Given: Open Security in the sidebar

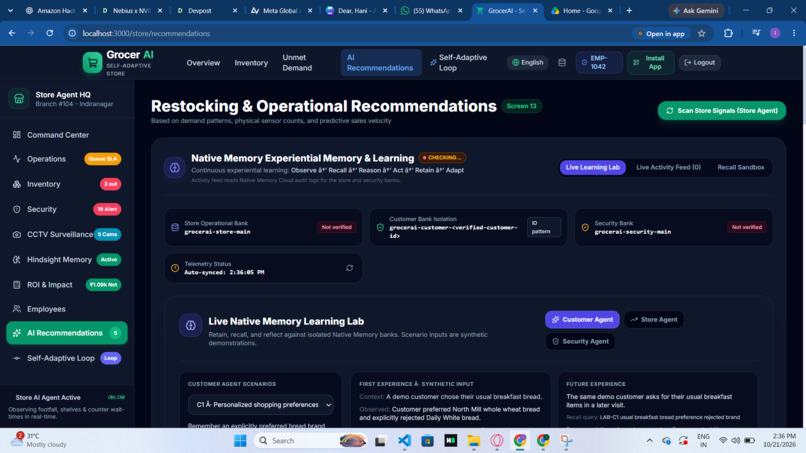Looking at the screenshot, I should 67,209.
